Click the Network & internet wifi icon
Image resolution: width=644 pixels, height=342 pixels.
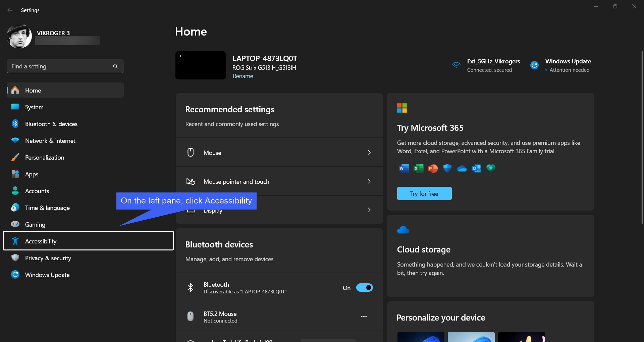click(15, 140)
